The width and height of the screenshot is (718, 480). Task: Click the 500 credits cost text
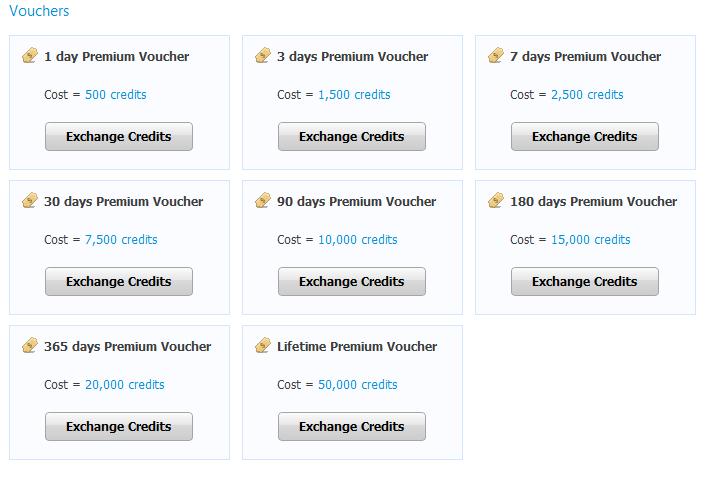[x=116, y=95]
